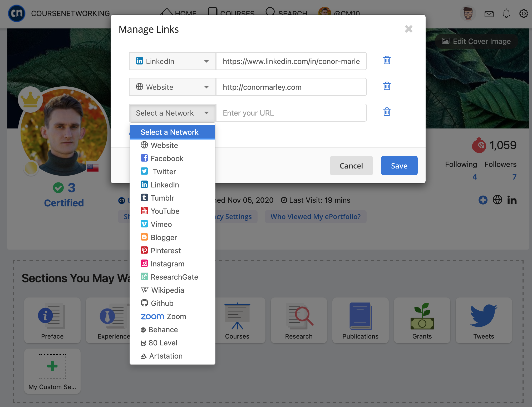Viewport: 532px width, 407px height.
Task: Save the managed links
Action: click(x=399, y=166)
